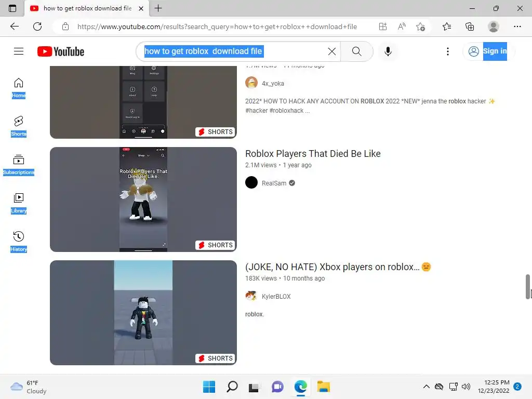Go to YouTube home via the logo
This screenshot has width=532, height=399.
[x=61, y=51]
